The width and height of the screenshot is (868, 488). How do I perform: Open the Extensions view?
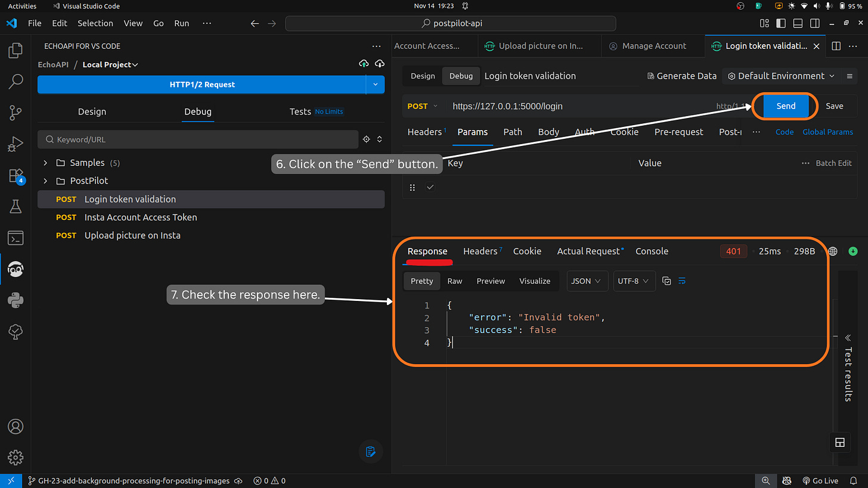[x=15, y=175]
